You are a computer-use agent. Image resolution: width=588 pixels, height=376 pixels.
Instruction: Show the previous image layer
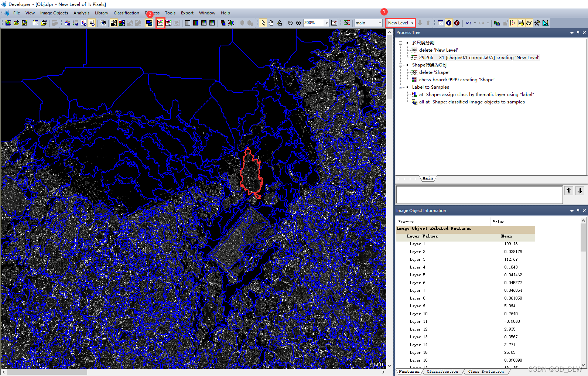click(204, 23)
